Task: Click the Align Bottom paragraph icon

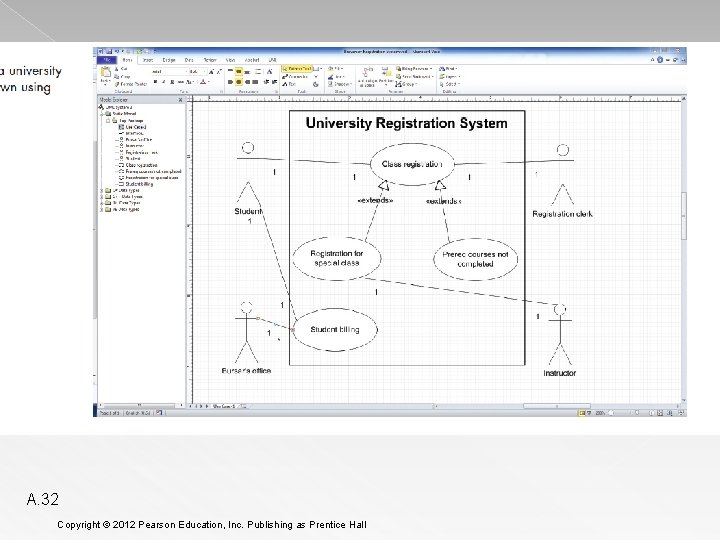Action: [x=247, y=72]
